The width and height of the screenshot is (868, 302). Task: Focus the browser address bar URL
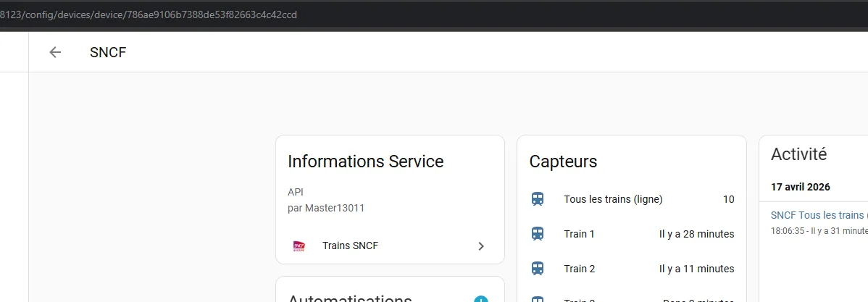point(149,14)
